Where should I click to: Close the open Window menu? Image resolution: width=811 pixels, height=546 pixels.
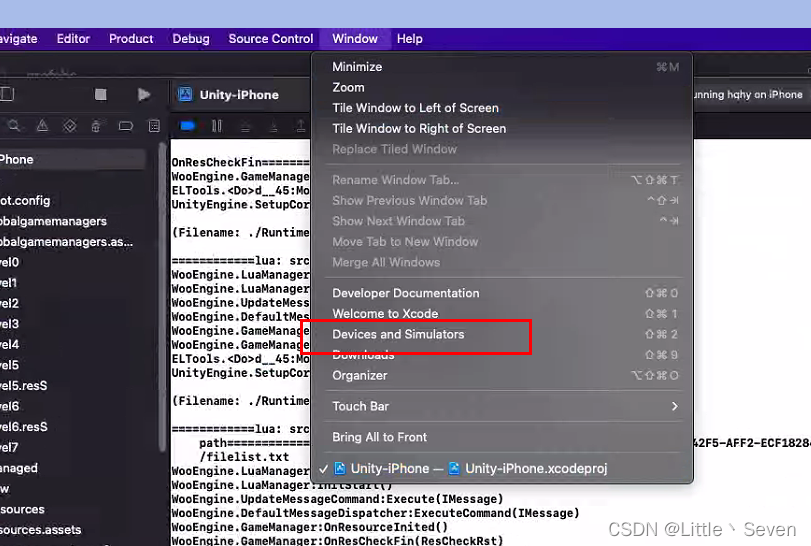click(355, 39)
